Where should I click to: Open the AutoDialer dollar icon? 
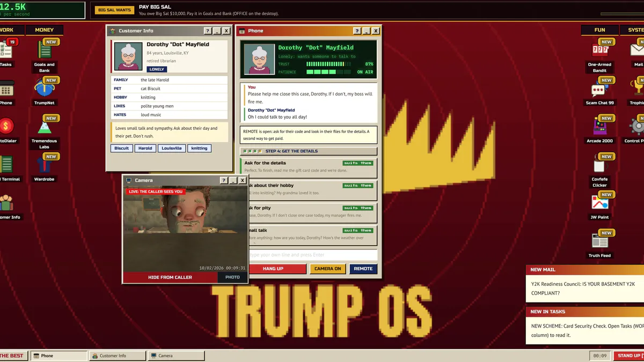tap(5, 129)
